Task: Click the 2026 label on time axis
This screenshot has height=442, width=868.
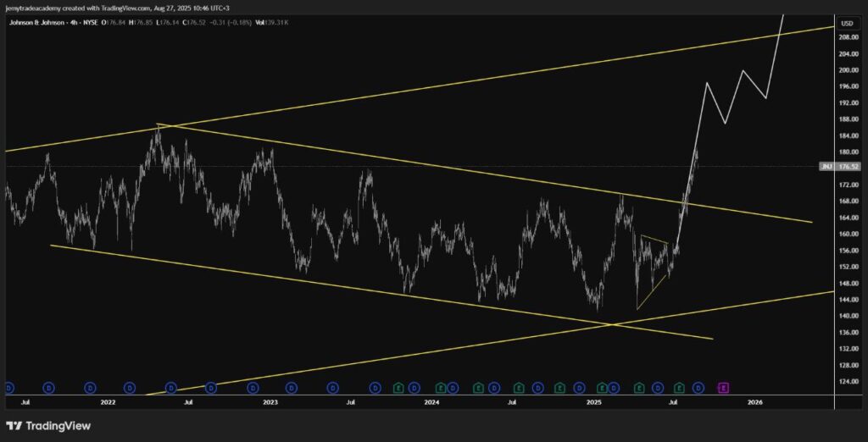Action: click(x=755, y=404)
